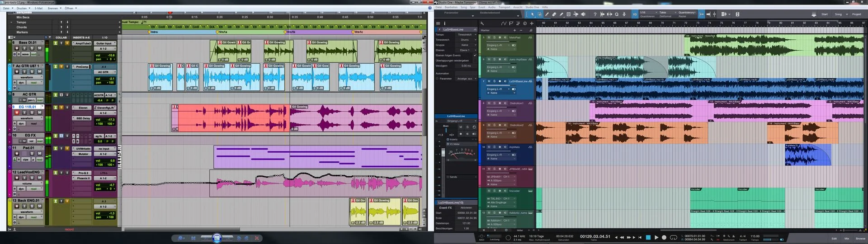
Task: Open the Drums timestretch dropdown
Action: (x=466, y=40)
